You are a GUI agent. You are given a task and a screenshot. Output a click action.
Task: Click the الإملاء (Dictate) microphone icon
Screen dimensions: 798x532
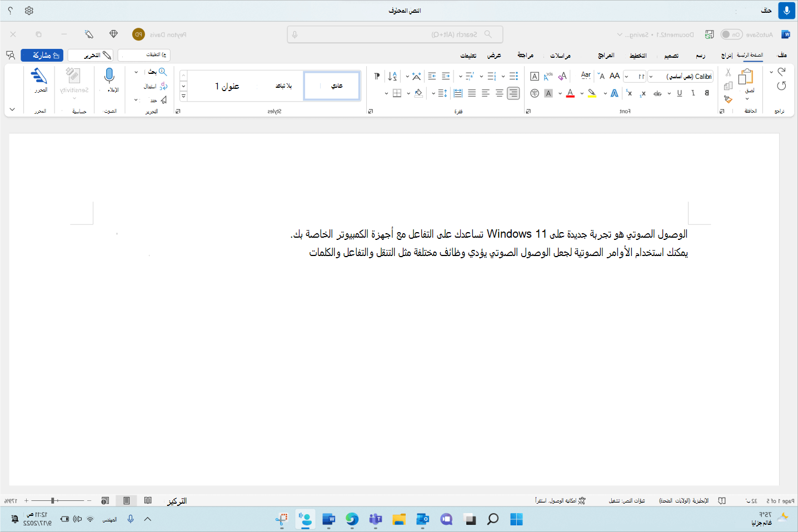[109, 76]
